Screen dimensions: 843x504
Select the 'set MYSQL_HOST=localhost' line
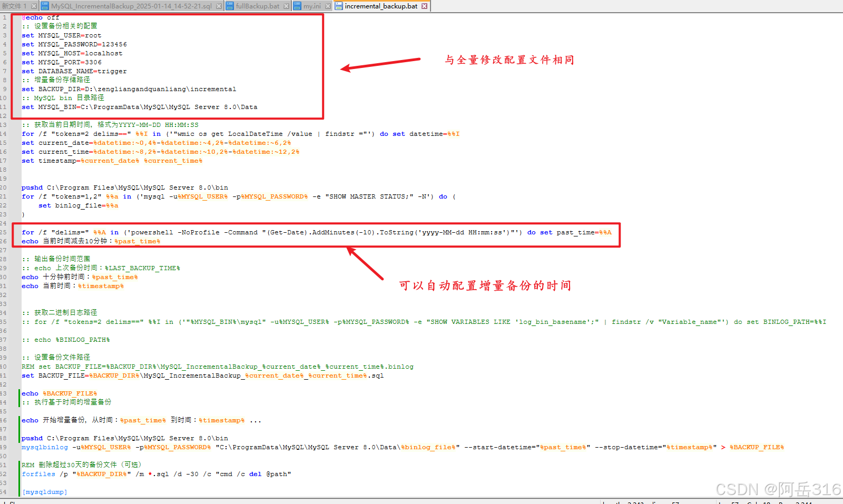pyautogui.click(x=72, y=53)
